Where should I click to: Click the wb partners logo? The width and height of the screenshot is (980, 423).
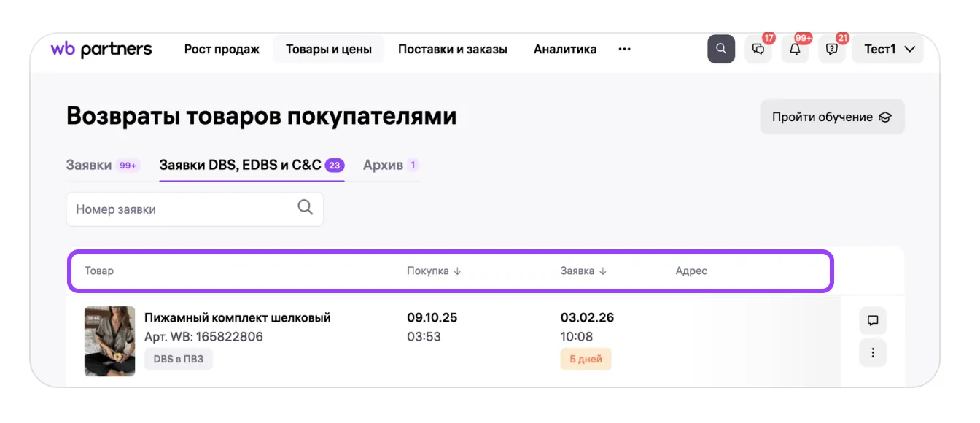pyautogui.click(x=101, y=49)
